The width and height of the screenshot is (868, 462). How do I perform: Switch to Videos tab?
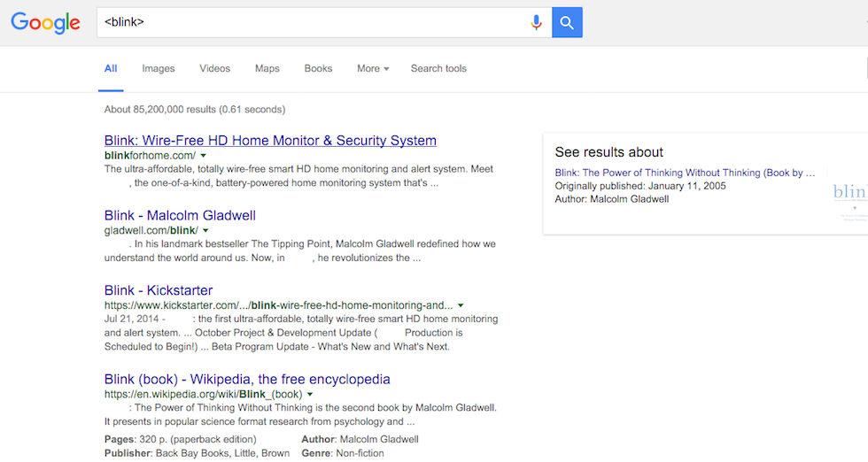(214, 69)
